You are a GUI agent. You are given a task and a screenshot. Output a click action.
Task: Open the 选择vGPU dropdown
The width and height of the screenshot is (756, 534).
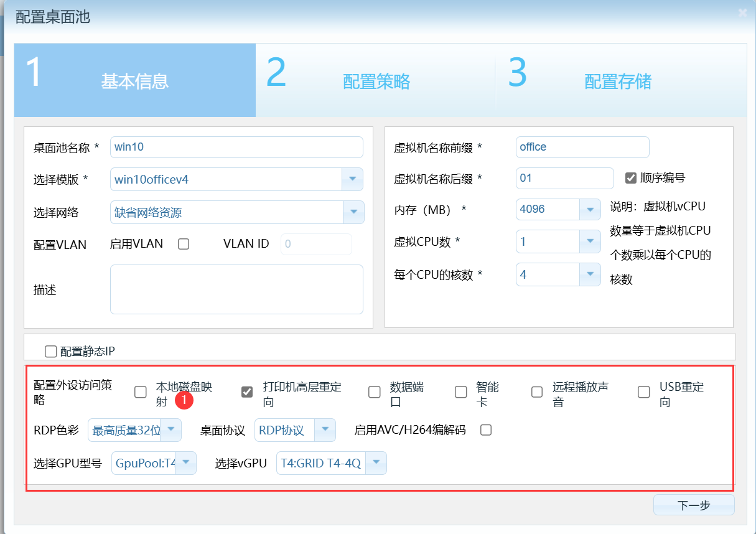point(376,462)
